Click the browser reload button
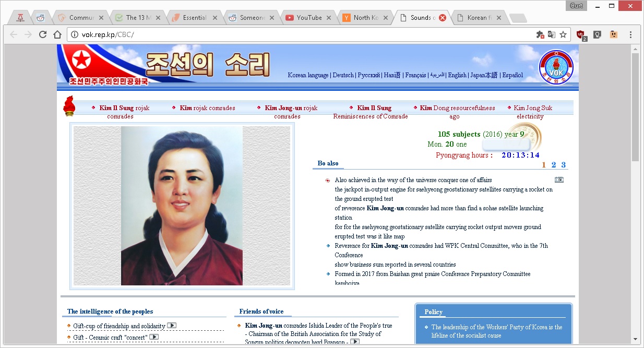The width and height of the screenshot is (644, 348). coord(43,34)
